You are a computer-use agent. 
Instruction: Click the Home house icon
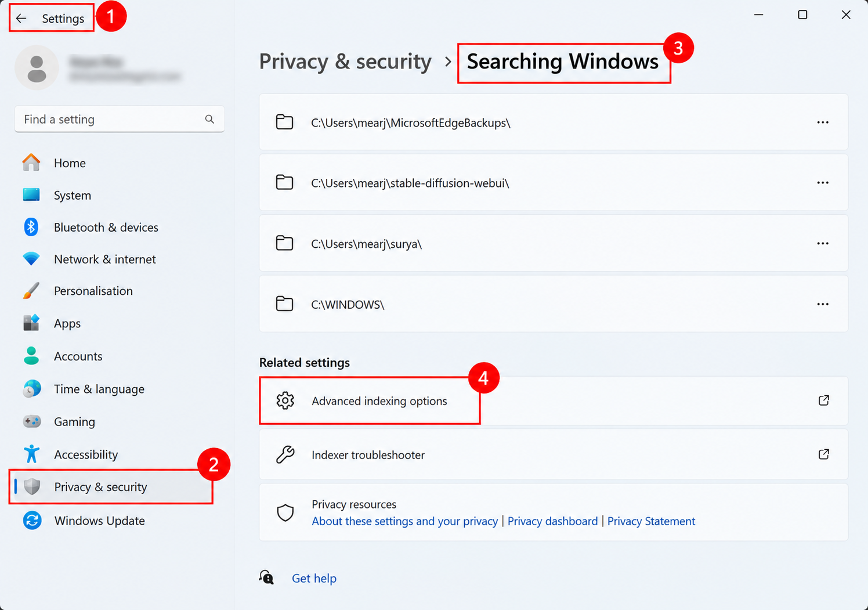[x=31, y=163]
